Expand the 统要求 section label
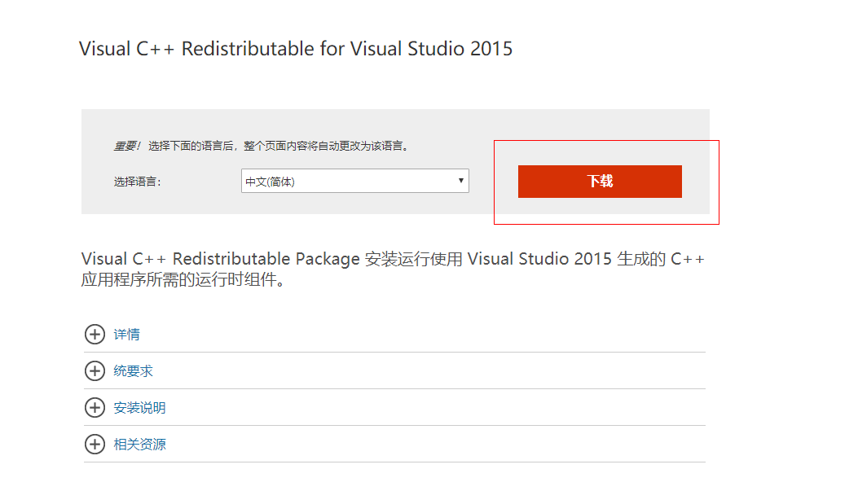This screenshot has width=858, height=504. pyautogui.click(x=134, y=371)
